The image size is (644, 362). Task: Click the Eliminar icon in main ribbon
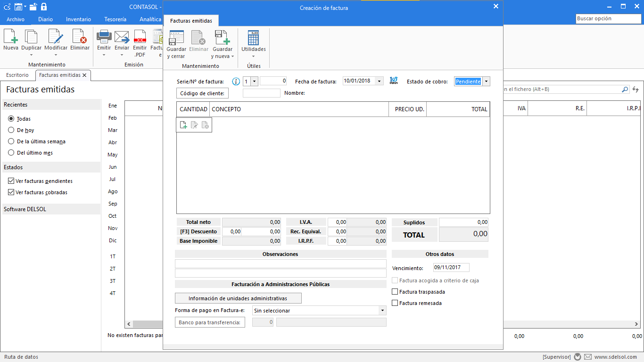point(80,37)
